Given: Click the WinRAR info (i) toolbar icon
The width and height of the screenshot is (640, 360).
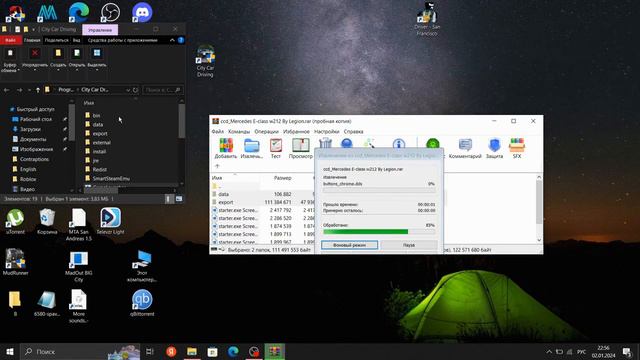Looking at the screenshot, I should coord(399,144).
